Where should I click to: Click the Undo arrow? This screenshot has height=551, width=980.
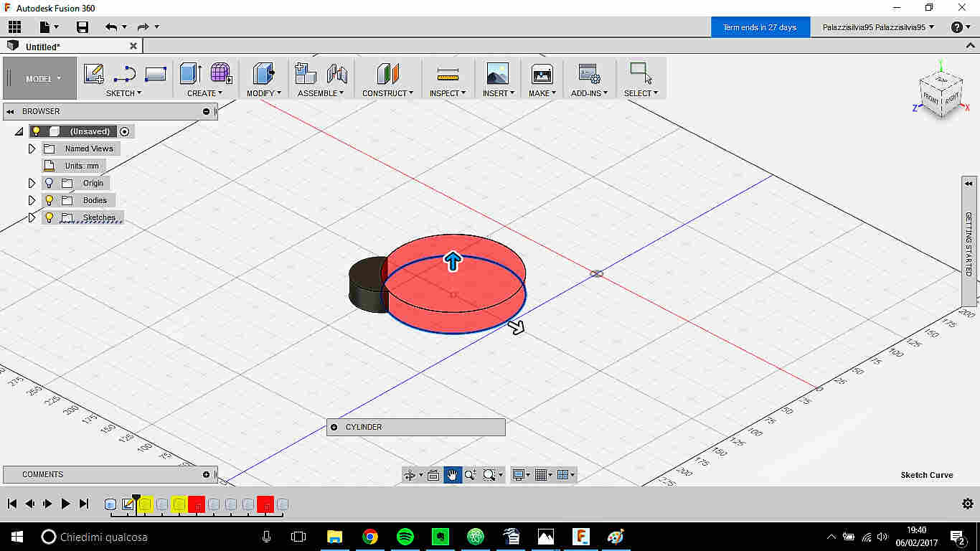(110, 27)
